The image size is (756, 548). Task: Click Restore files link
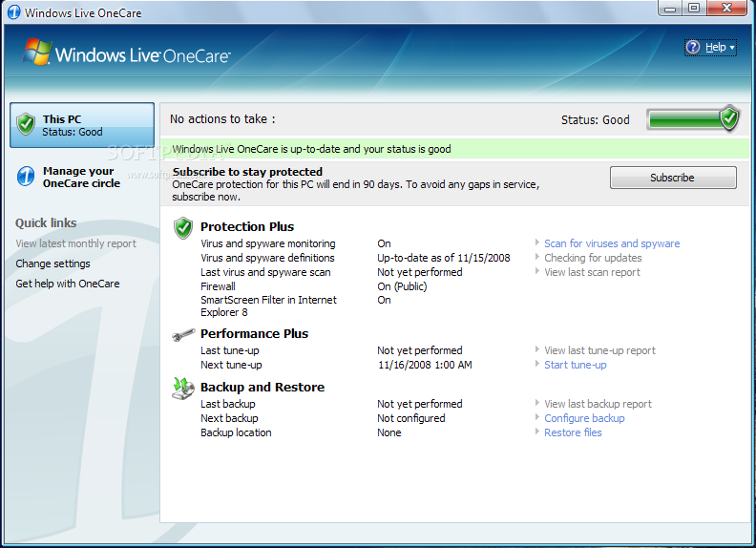coord(573,432)
